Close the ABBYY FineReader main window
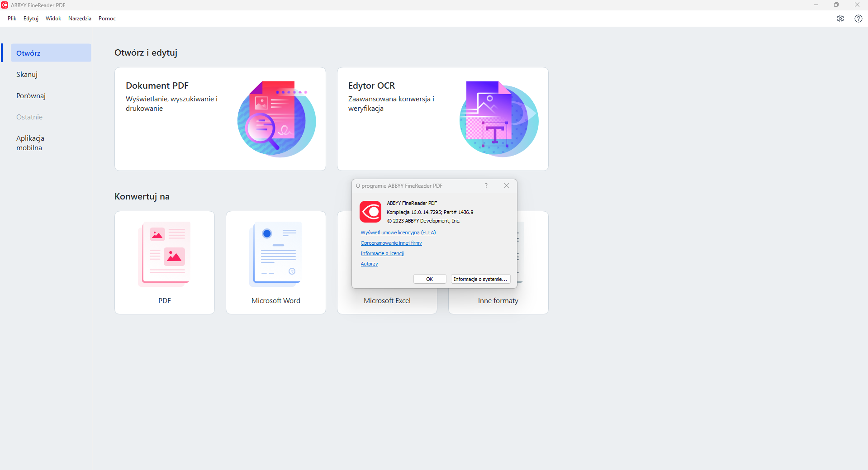Viewport: 868px width, 470px height. point(857,5)
